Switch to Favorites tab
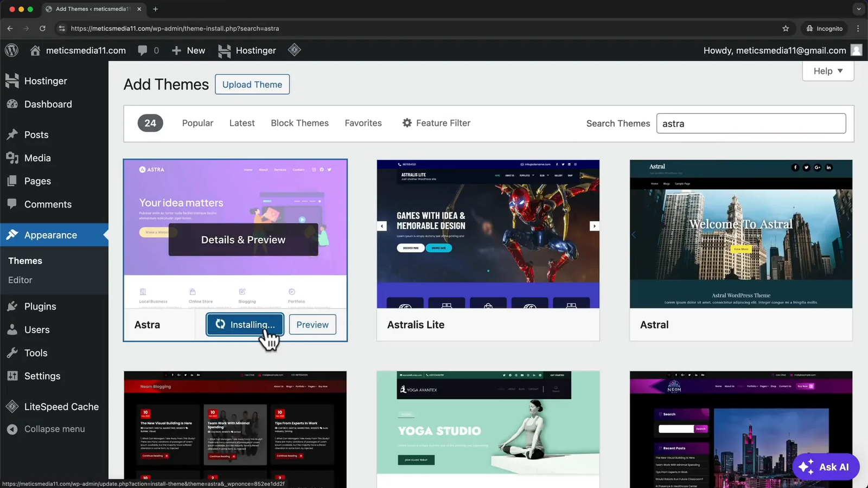Viewport: 868px width, 488px height. tap(363, 123)
